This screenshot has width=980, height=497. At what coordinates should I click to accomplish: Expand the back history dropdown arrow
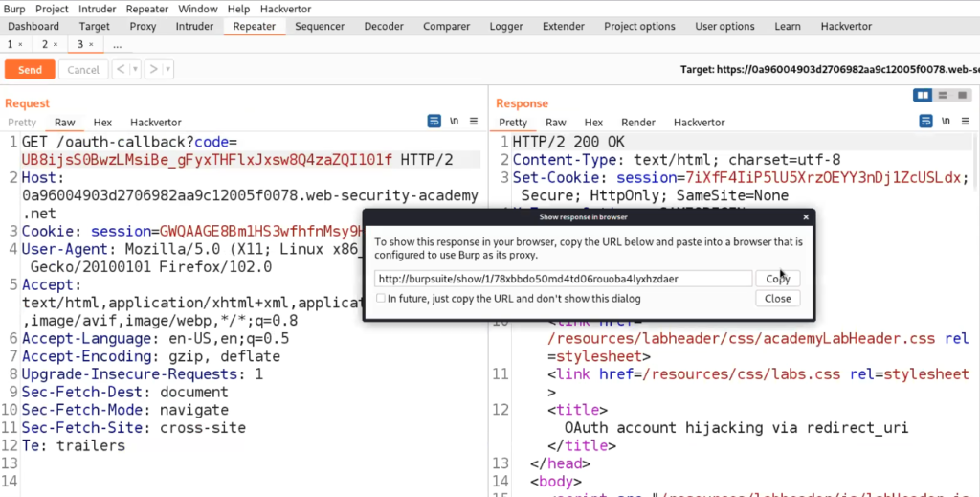click(x=136, y=70)
